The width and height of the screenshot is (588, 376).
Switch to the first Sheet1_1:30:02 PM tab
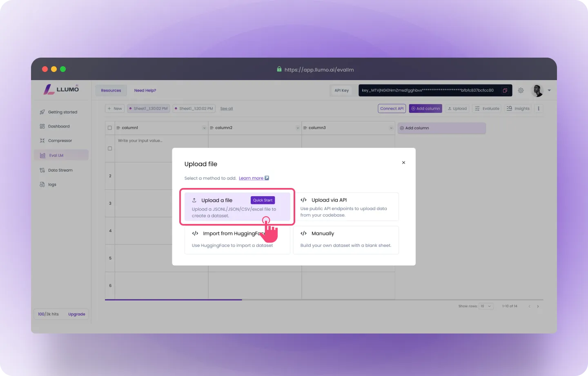[149, 108]
